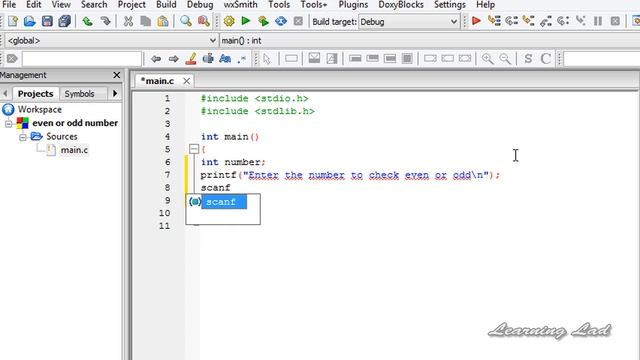
Task: Show previous Management tabs with left arrow
Action: (5, 93)
